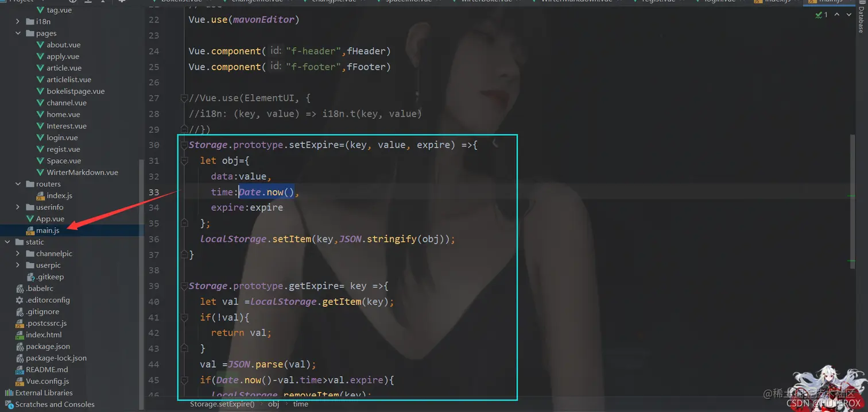Open apply.vue file
Image resolution: width=868 pixels, height=412 pixels.
click(x=63, y=56)
